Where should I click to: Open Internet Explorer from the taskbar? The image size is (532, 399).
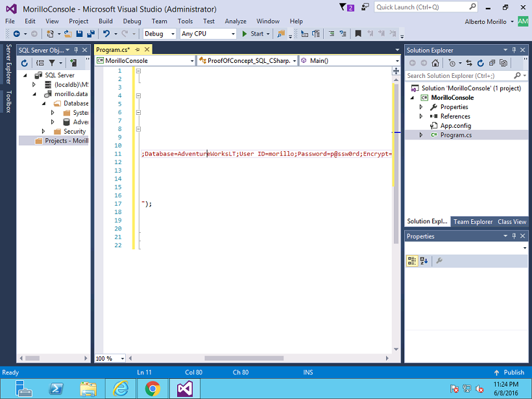click(121, 389)
